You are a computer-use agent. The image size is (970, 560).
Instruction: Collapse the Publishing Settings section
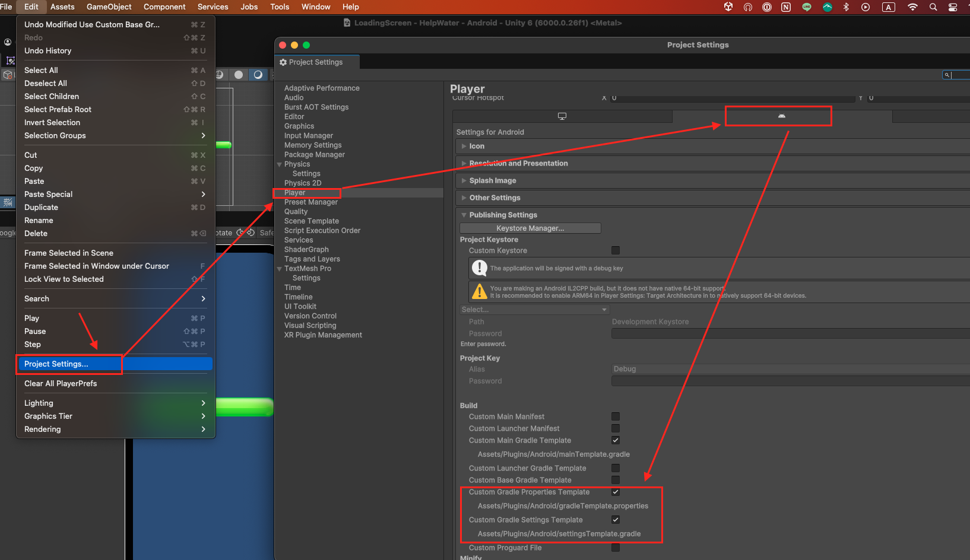[464, 215]
